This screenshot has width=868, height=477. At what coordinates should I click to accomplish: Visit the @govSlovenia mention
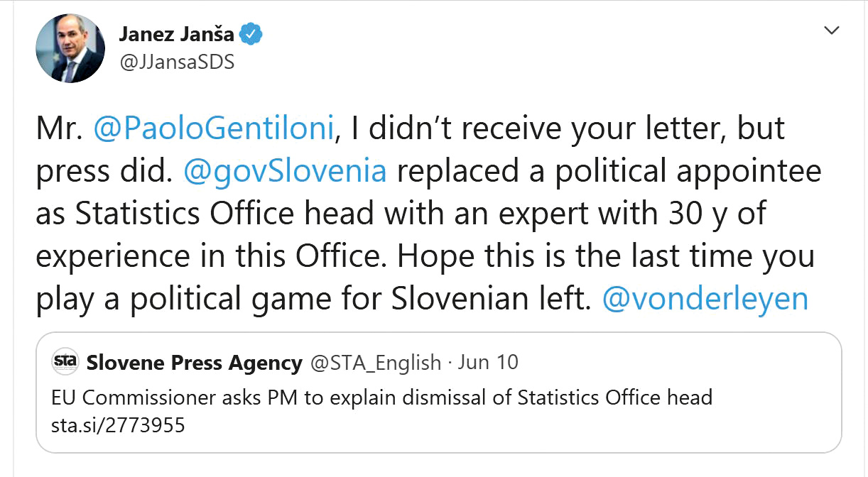tap(285, 171)
